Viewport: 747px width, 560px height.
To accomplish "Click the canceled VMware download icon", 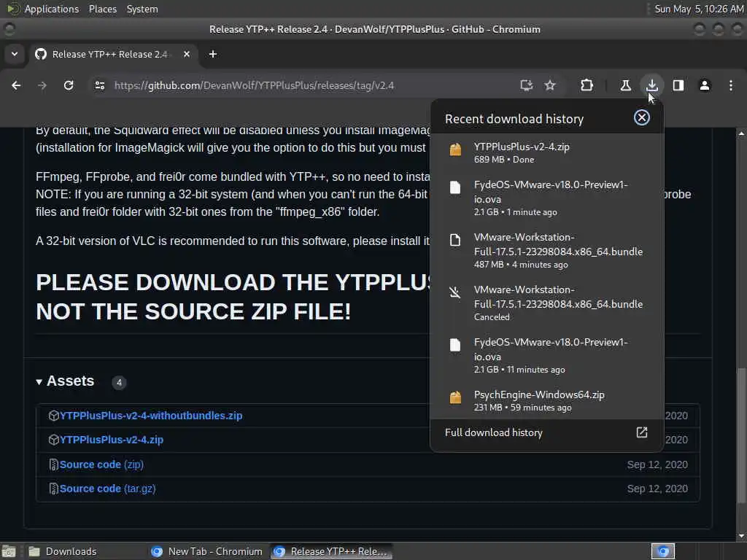I will pos(455,292).
